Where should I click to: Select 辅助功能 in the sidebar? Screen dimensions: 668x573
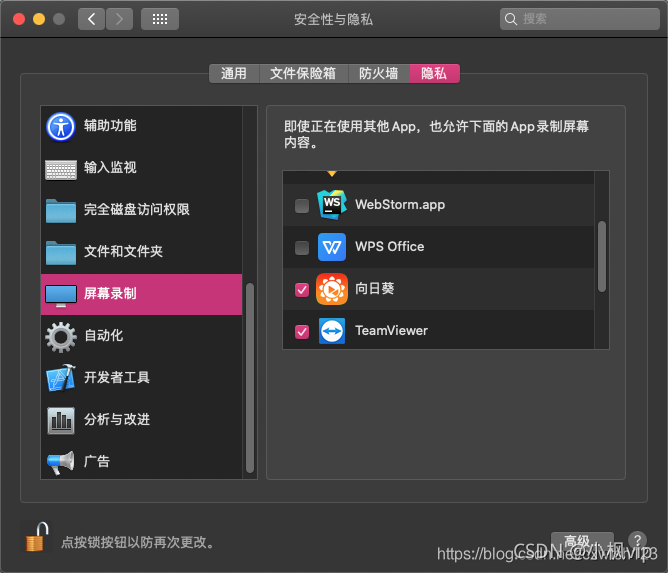[x=141, y=127]
